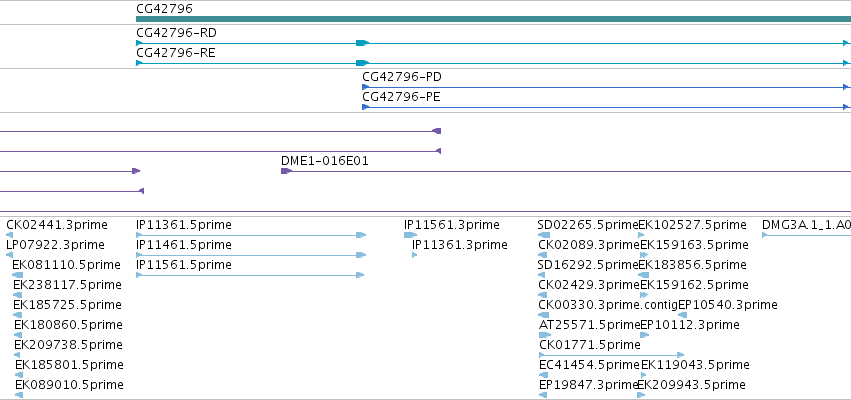Select the CK01771.5prime feature line

[612, 355]
